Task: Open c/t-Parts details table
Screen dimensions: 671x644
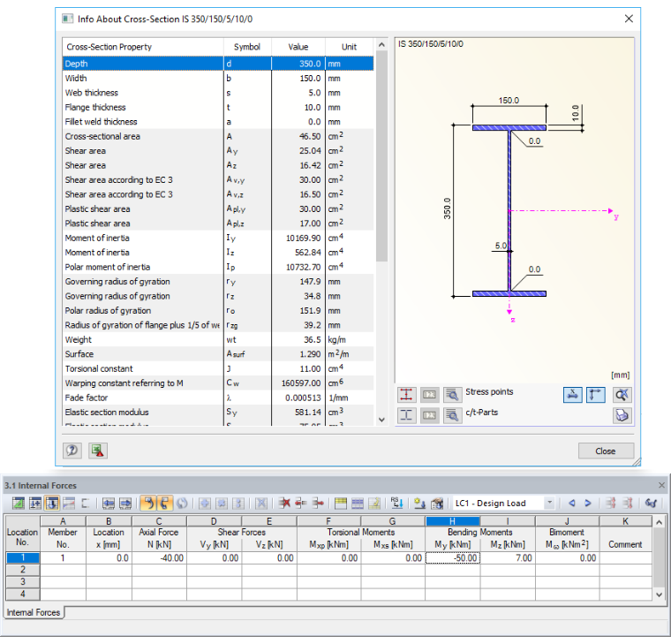Action: [x=452, y=415]
